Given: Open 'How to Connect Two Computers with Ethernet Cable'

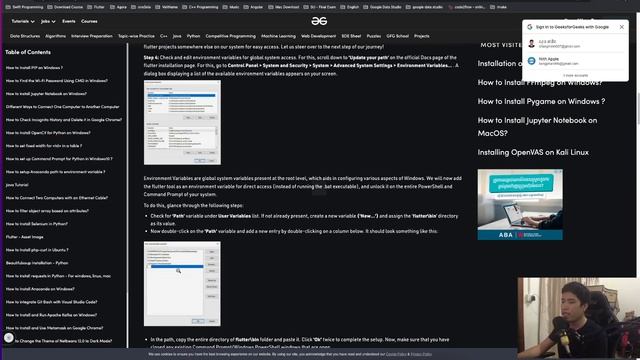Looking at the screenshot, I should [57, 198].
